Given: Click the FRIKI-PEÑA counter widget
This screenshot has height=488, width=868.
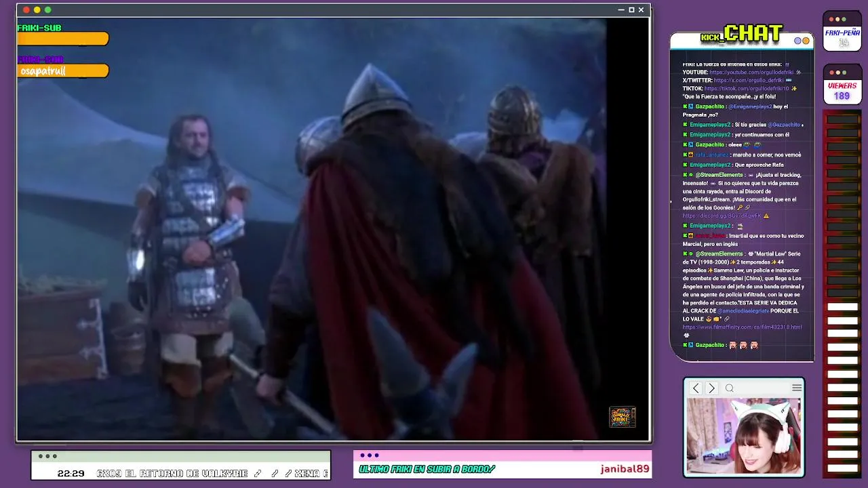Looking at the screenshot, I should tap(842, 31).
